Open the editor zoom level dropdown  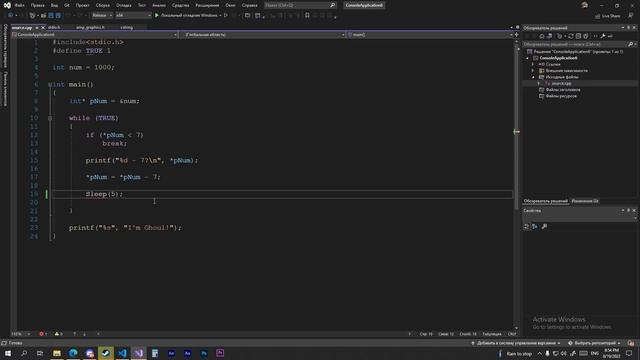click(x=20, y=334)
